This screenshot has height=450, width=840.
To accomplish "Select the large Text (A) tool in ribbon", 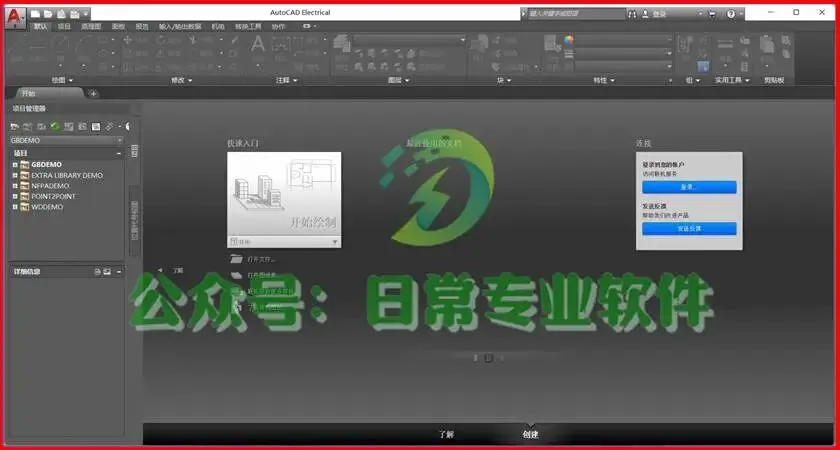I will (258, 45).
